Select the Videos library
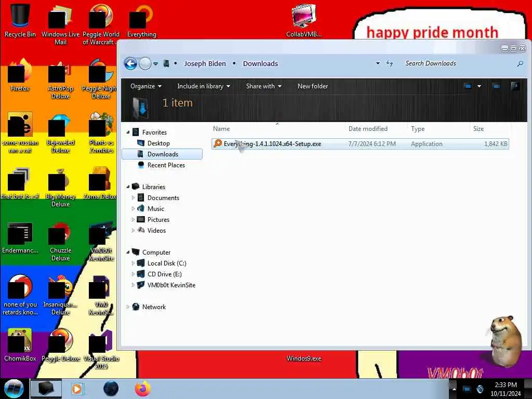Viewport: 532px width, 399px height. pos(156,230)
